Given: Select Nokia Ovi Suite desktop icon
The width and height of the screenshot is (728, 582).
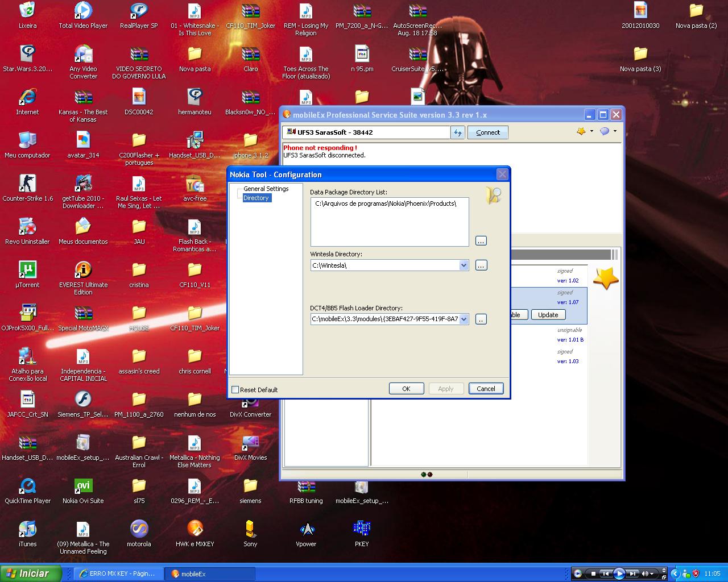Looking at the screenshot, I should click(83, 492).
